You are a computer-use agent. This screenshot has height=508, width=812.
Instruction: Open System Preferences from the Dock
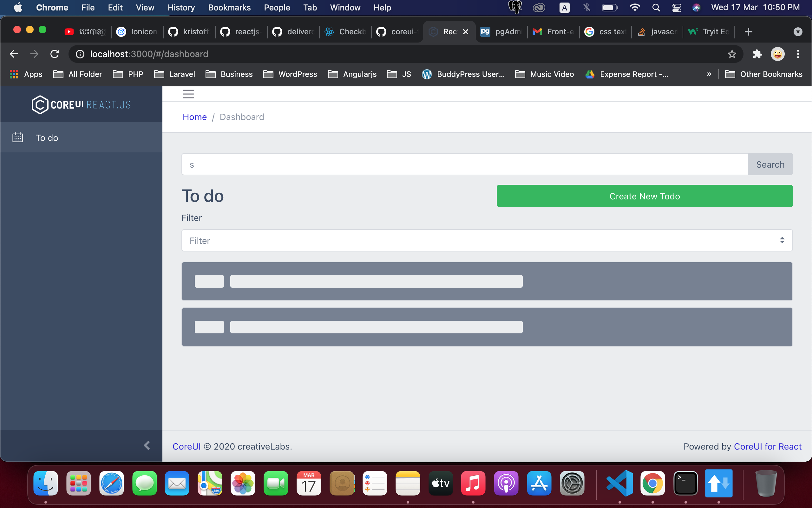click(572, 483)
